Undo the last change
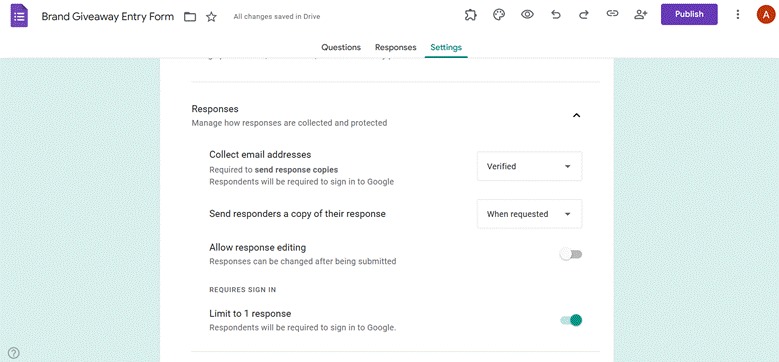The height and width of the screenshot is (362, 779). click(556, 15)
